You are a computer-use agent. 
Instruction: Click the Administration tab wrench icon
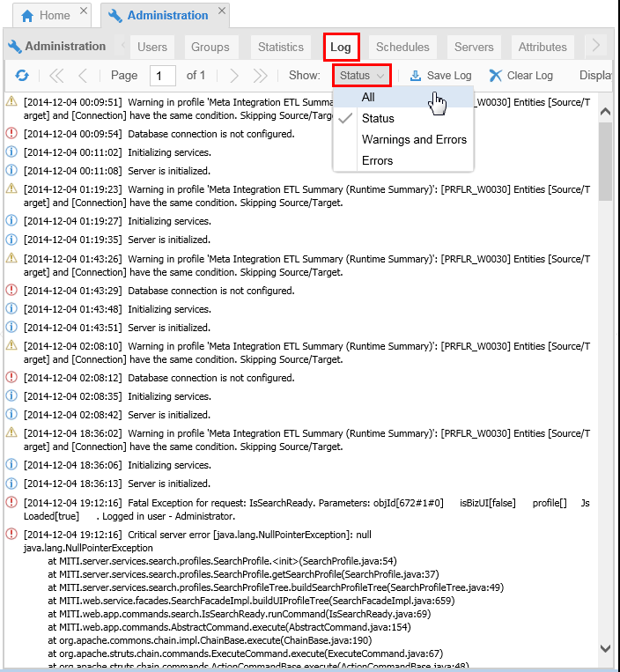(x=115, y=16)
